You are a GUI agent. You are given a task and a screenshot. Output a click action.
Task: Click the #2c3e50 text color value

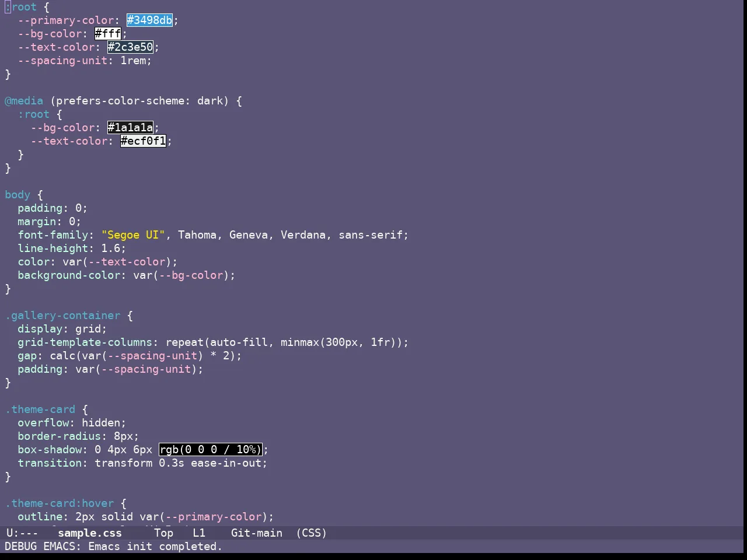point(131,47)
